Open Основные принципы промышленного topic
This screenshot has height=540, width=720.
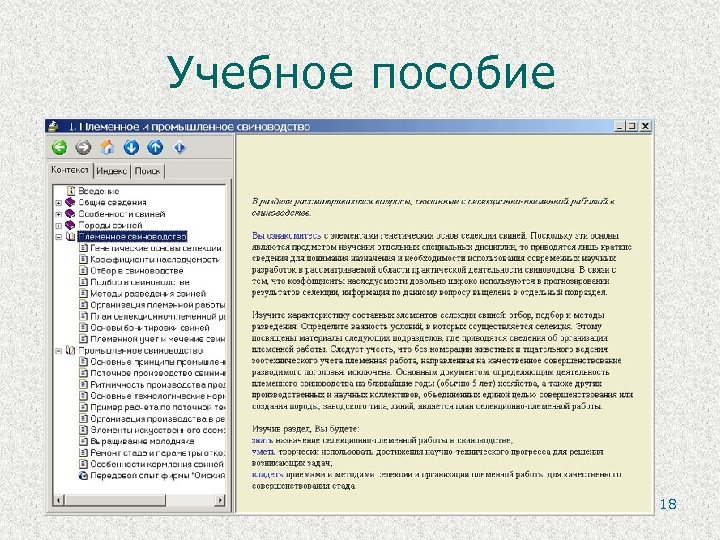(158, 362)
